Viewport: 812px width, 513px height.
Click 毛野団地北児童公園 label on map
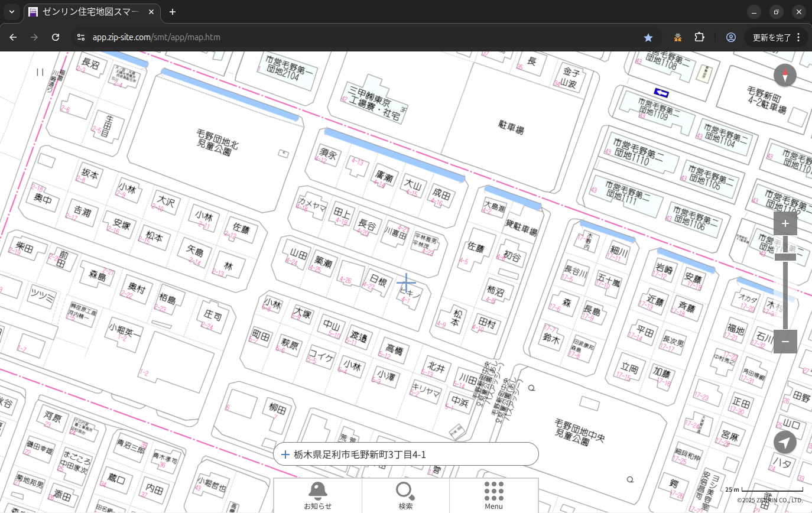coord(217,142)
